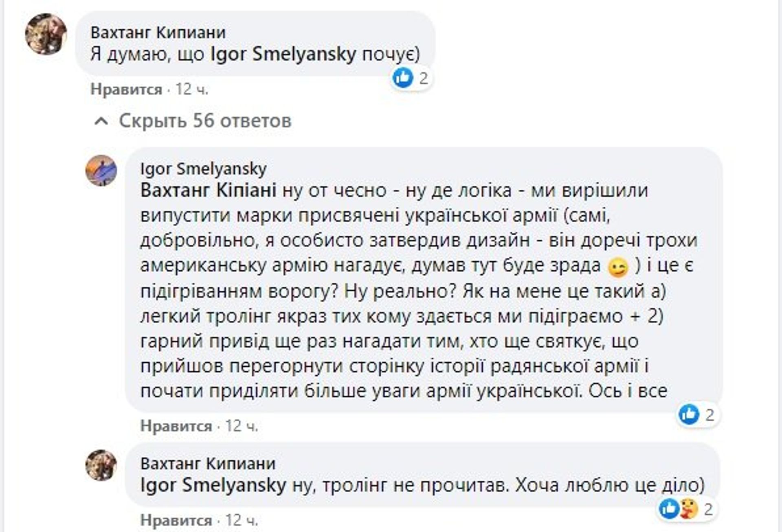Open the top comment author name 'Вахтанг Кипиани'
This screenshot has height=532, width=782.
[x=158, y=33]
